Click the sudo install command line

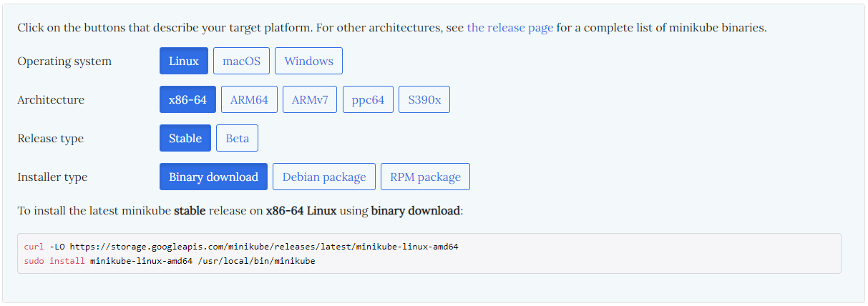coord(170,261)
